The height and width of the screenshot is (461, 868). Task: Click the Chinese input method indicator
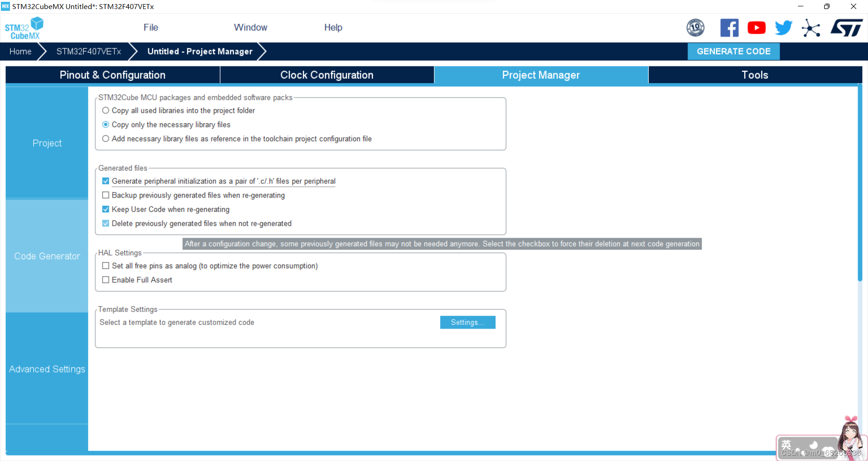click(x=787, y=444)
